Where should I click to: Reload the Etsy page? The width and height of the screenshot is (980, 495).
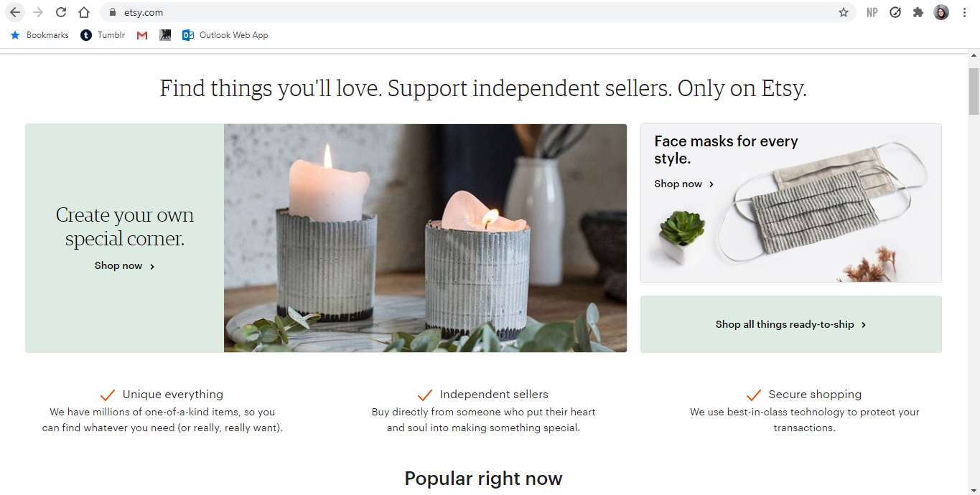pos(61,12)
